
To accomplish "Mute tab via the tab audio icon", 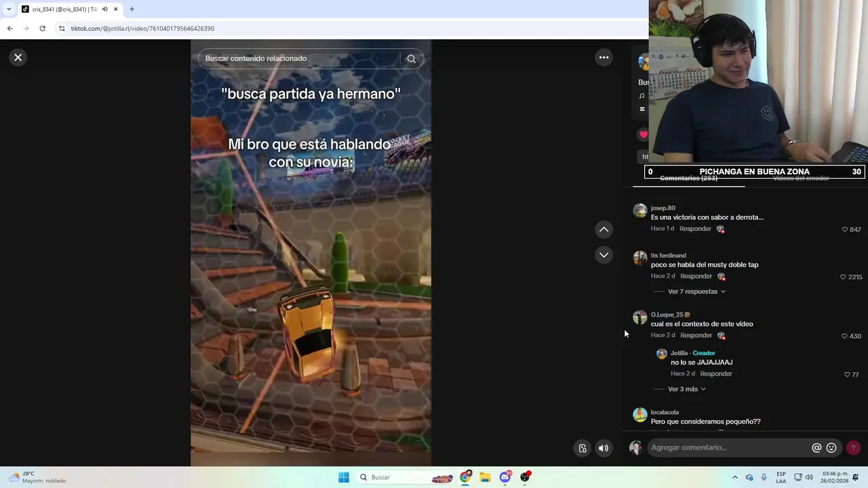I will [104, 9].
